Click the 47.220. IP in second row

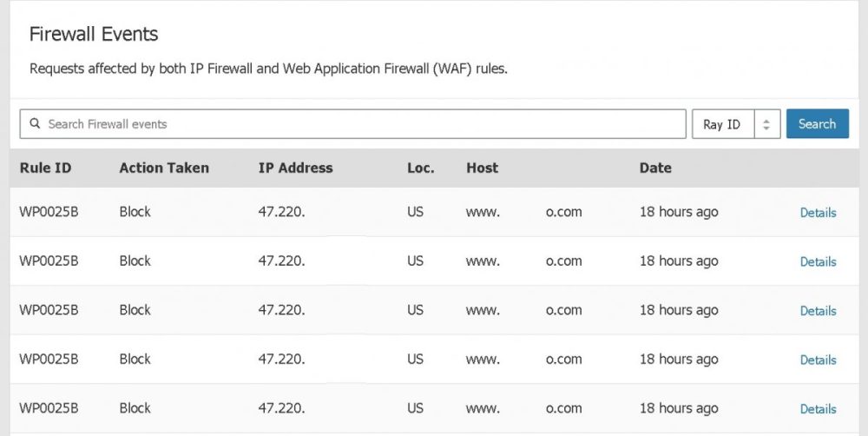pos(281,261)
